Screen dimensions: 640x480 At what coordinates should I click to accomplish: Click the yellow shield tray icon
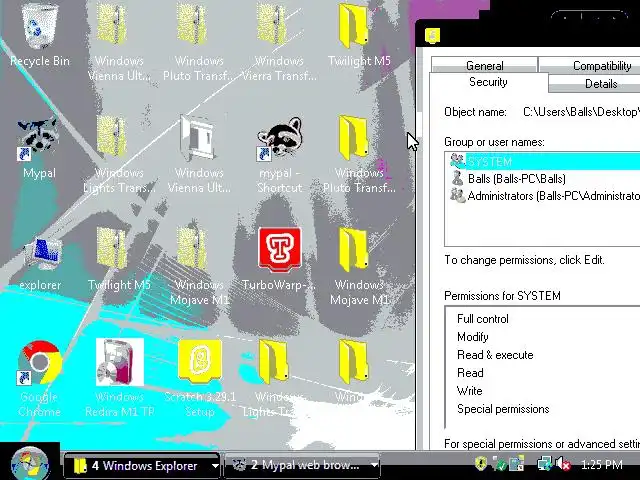click(x=481, y=464)
